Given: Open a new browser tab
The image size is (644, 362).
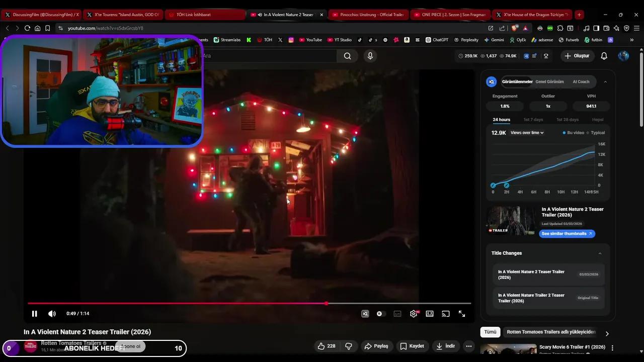Looking at the screenshot, I should click(579, 15).
